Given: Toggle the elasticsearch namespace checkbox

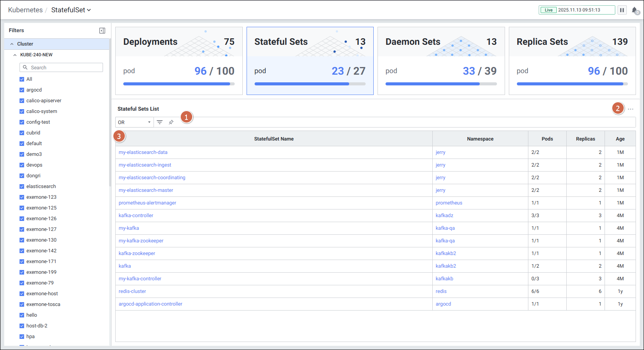Looking at the screenshot, I should 22,186.
